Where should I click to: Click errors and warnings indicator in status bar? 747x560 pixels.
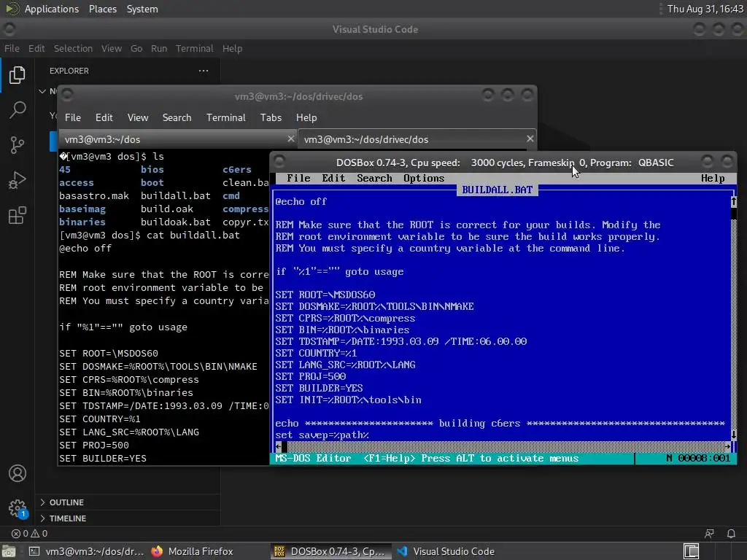[x=29, y=533]
